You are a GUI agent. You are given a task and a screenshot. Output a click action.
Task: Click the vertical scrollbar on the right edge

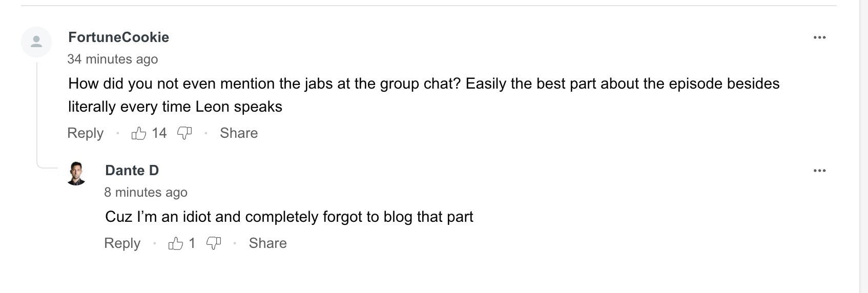tap(863, 146)
